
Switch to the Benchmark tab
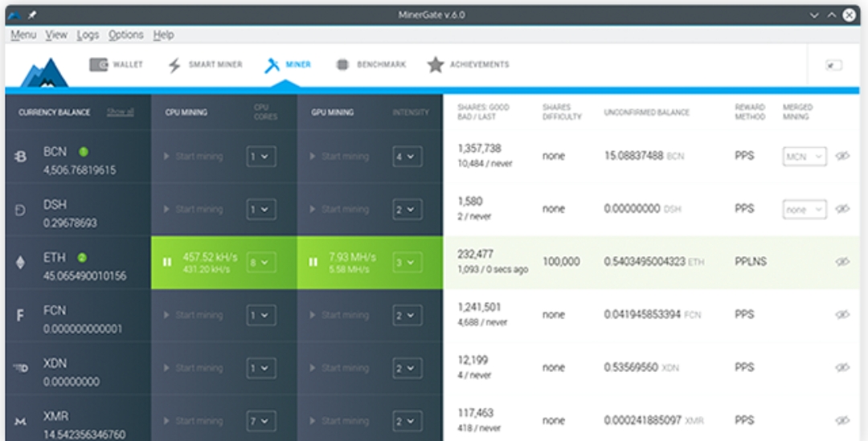coord(371,65)
